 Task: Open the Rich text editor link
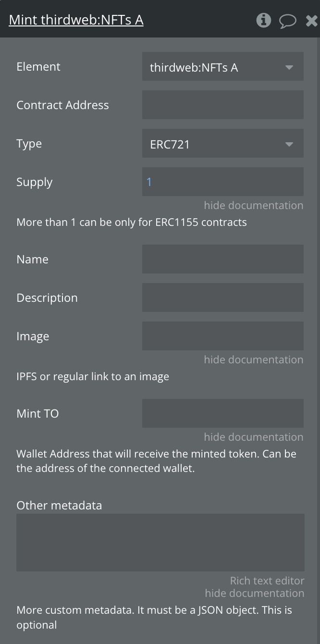click(267, 581)
